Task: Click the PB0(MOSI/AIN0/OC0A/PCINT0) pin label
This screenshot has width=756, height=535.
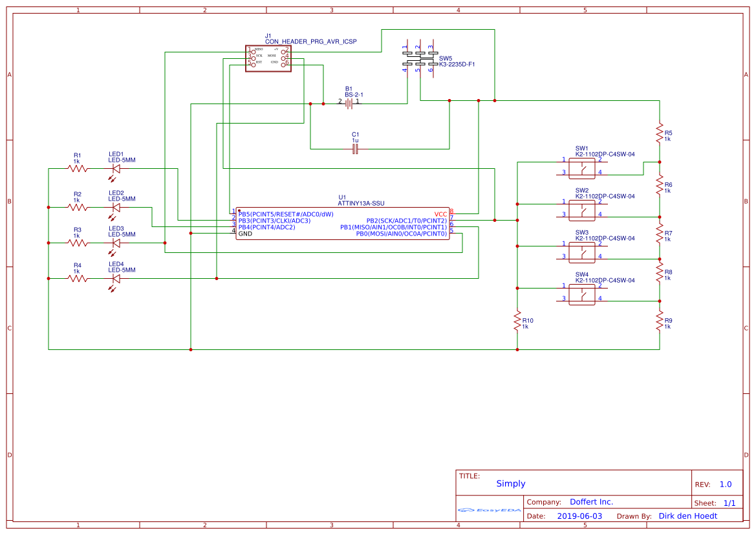Action: pos(402,234)
